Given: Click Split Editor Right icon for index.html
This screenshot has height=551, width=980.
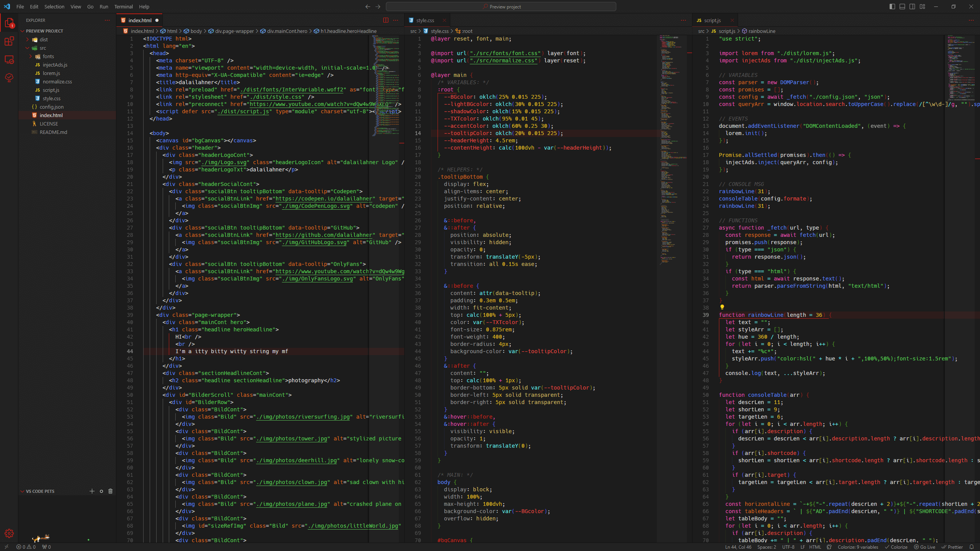Looking at the screenshot, I should (385, 20).
